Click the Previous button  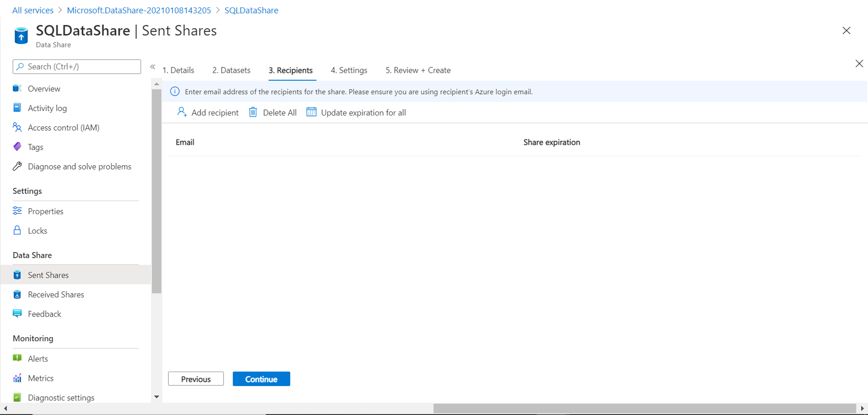[196, 379]
